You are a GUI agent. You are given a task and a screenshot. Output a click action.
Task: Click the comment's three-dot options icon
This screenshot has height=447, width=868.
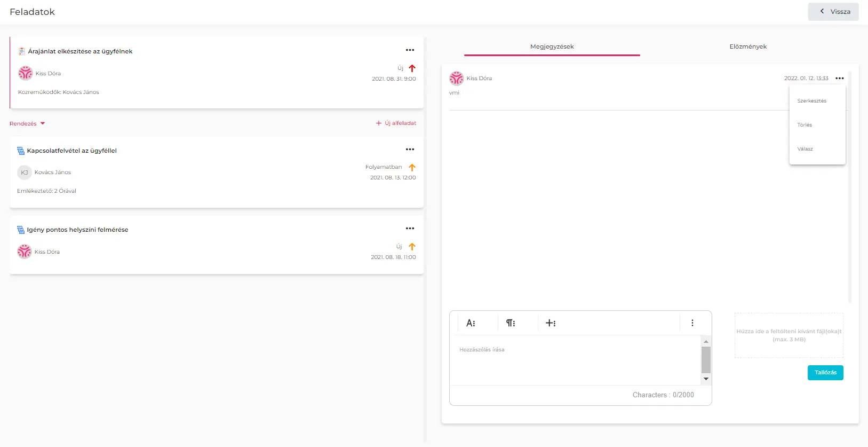click(840, 79)
